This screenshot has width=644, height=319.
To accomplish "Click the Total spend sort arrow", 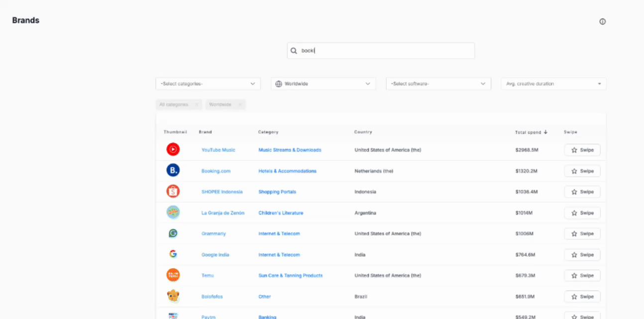I will point(545,132).
